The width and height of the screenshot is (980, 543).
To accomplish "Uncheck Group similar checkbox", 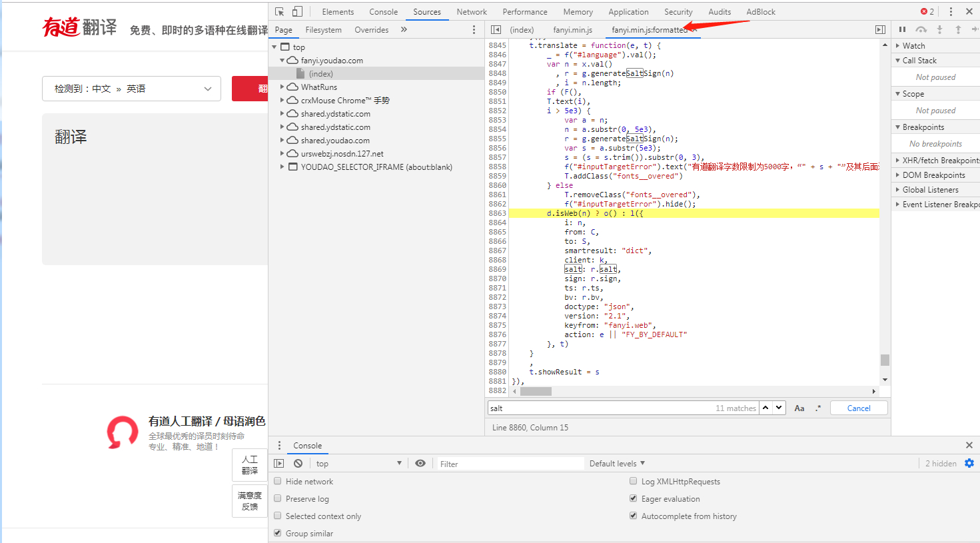I will [x=278, y=533].
